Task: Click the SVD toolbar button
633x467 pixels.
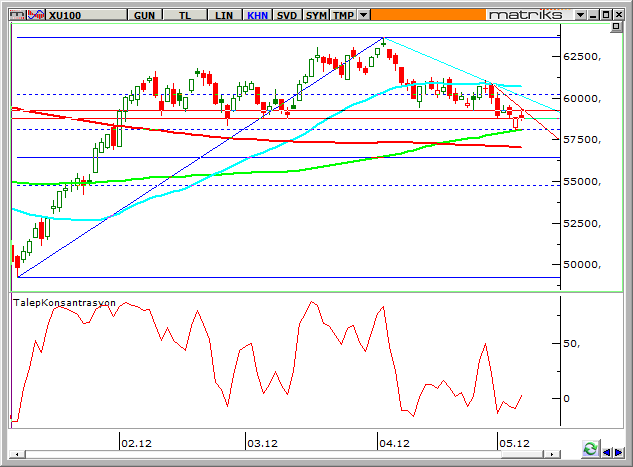Action: (x=287, y=15)
